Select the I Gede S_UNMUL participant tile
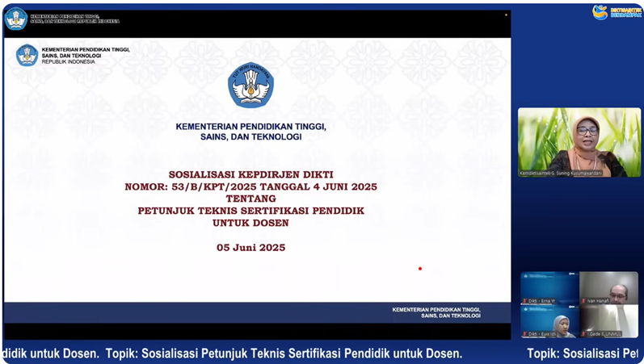Image resolution: width=644 pixels, height=364 pixels. click(x=608, y=321)
